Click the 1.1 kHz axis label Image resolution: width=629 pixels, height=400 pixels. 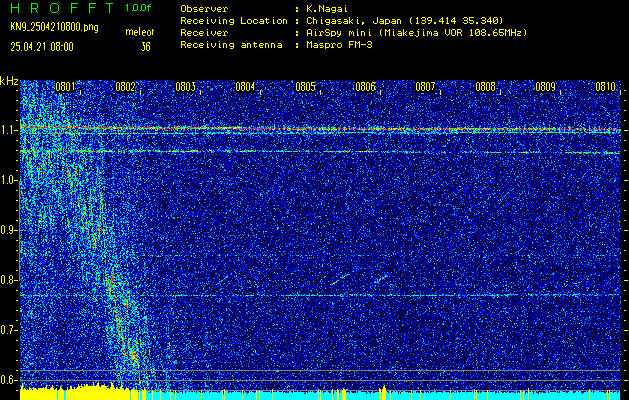coord(8,130)
